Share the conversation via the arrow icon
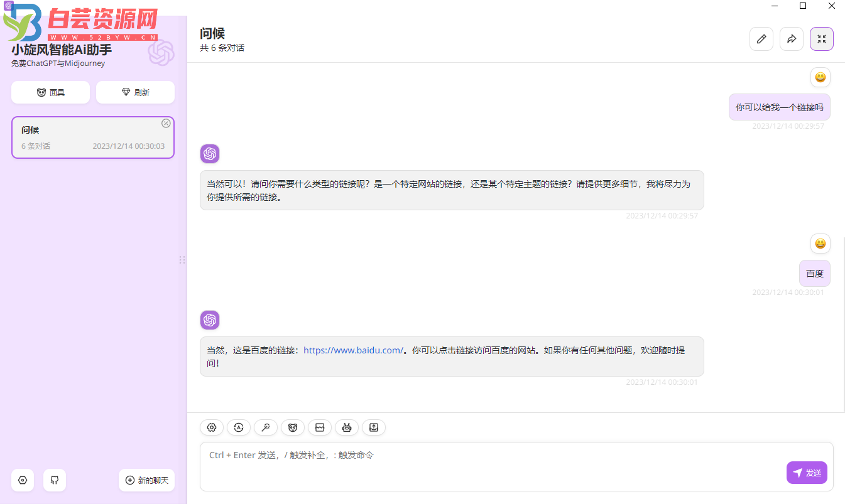845x504 pixels. click(x=792, y=39)
